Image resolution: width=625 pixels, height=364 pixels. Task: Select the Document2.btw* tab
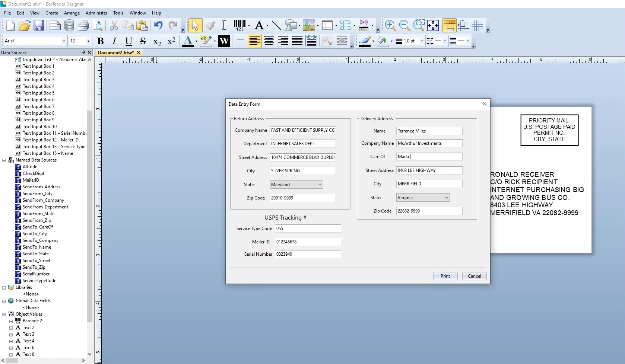click(115, 53)
